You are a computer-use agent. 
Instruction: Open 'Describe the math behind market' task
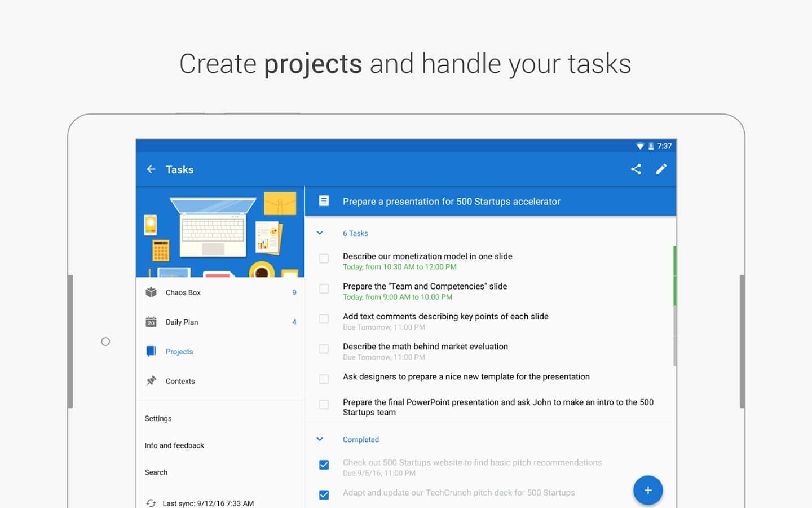tap(425, 347)
